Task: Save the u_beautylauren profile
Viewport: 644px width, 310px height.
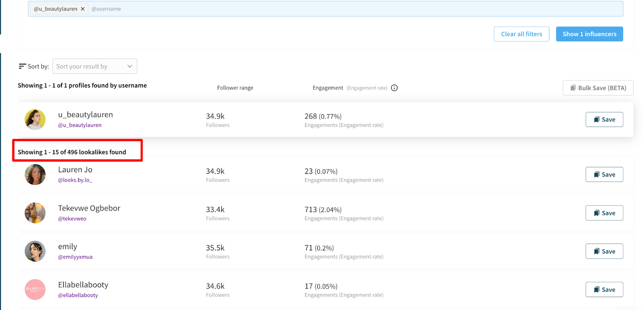Action: (x=604, y=119)
